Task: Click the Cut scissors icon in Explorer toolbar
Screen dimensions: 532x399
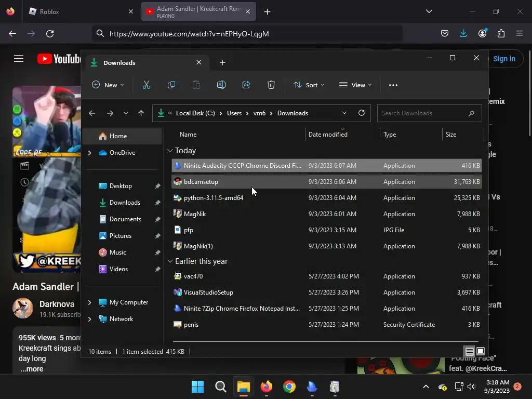Action: click(146, 85)
